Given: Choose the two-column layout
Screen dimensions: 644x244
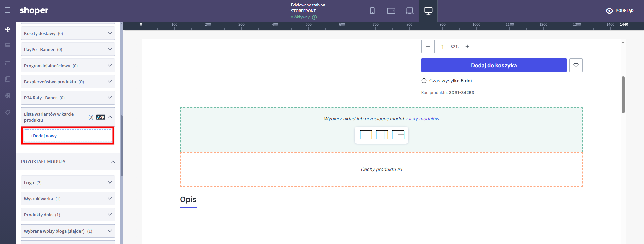Looking at the screenshot, I should coord(366,135).
